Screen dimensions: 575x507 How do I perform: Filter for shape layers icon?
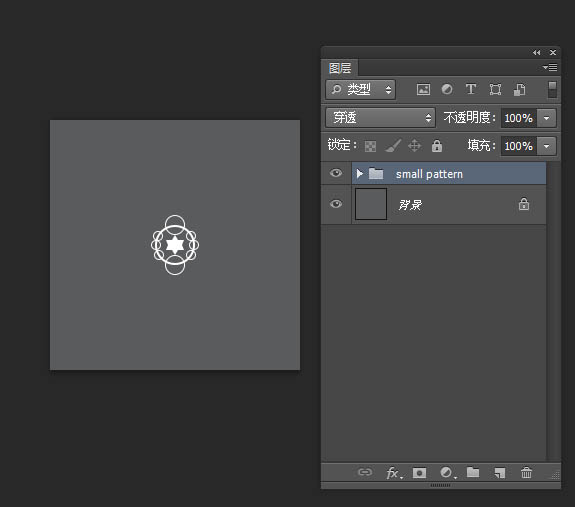(x=495, y=89)
